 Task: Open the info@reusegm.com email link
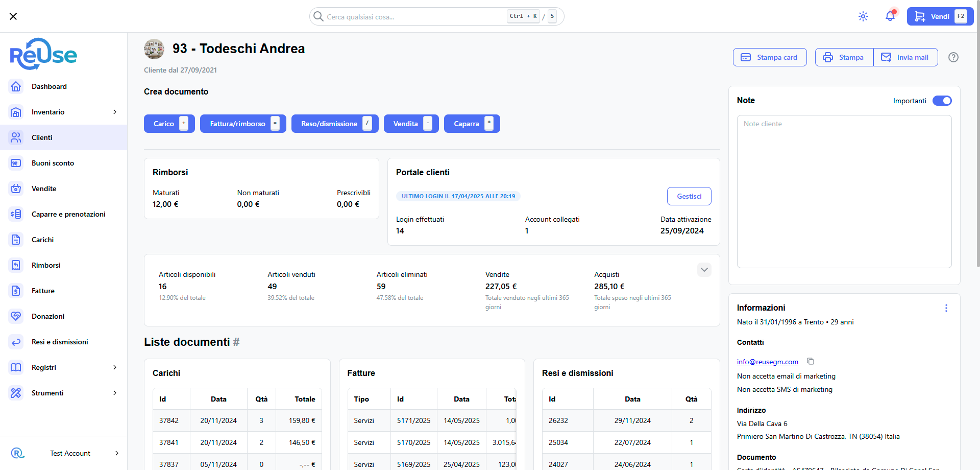click(767, 362)
